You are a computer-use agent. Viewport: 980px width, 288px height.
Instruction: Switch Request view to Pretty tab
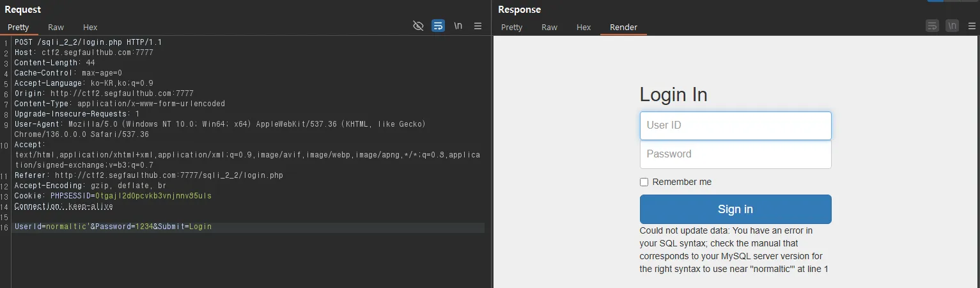point(19,28)
